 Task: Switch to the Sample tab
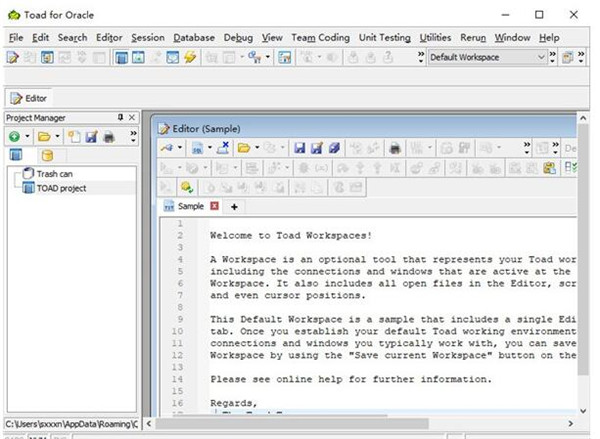(x=190, y=206)
